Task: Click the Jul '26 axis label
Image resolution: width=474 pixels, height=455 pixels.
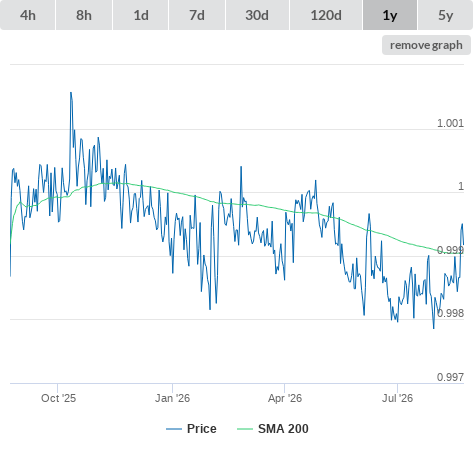Action: pos(397,398)
